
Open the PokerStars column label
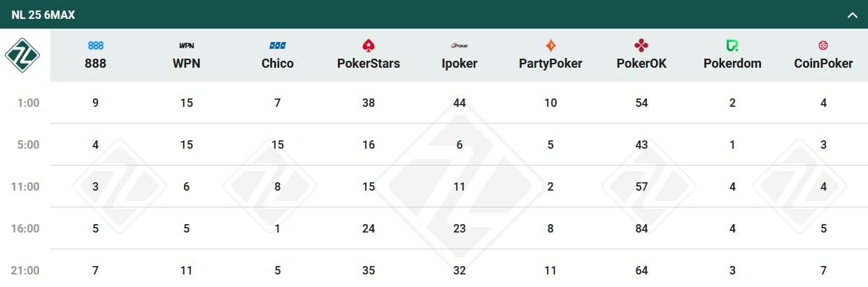pos(369,64)
